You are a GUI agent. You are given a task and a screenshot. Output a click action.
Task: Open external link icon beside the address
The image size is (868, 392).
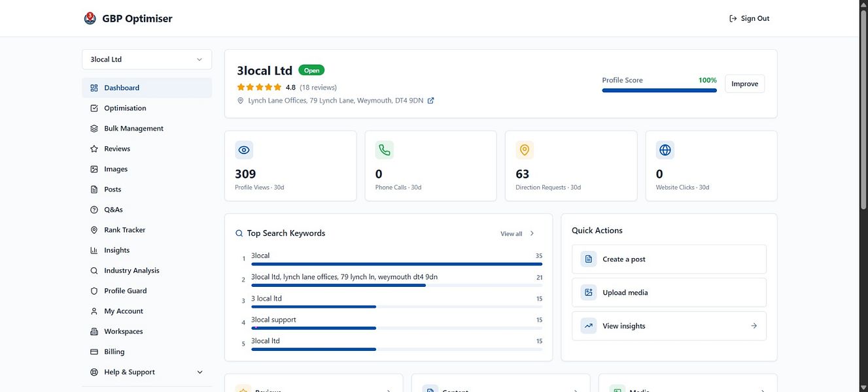pos(430,101)
